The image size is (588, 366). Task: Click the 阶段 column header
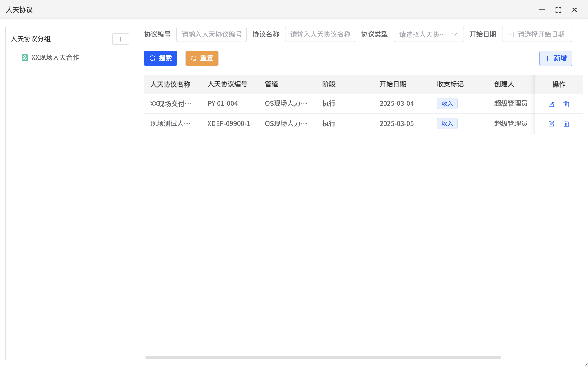click(x=329, y=84)
